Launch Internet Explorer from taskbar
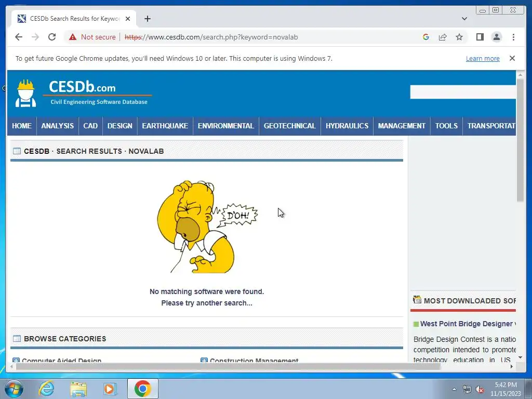532x399 pixels. (x=46, y=389)
